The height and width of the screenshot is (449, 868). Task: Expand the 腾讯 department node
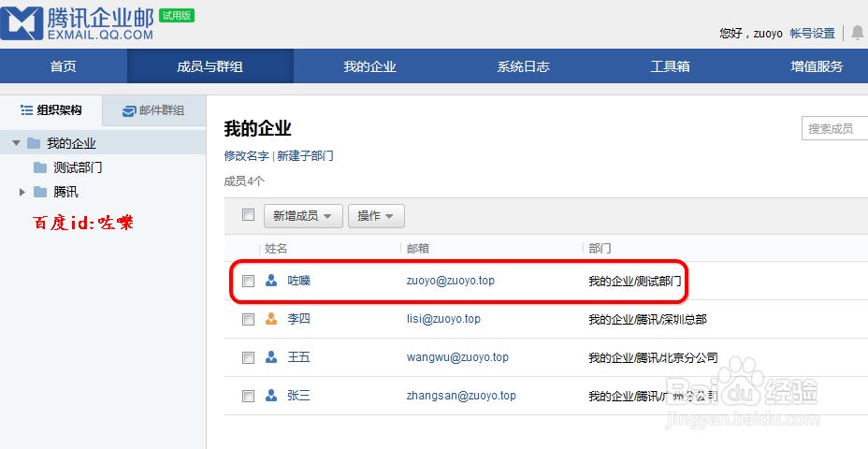(x=22, y=192)
